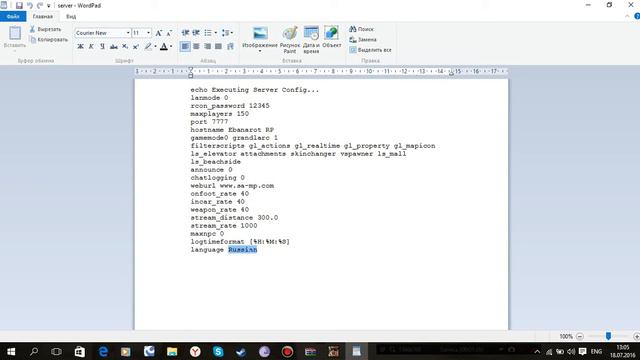Click the hostname Ebanarot RP line

[232, 130]
